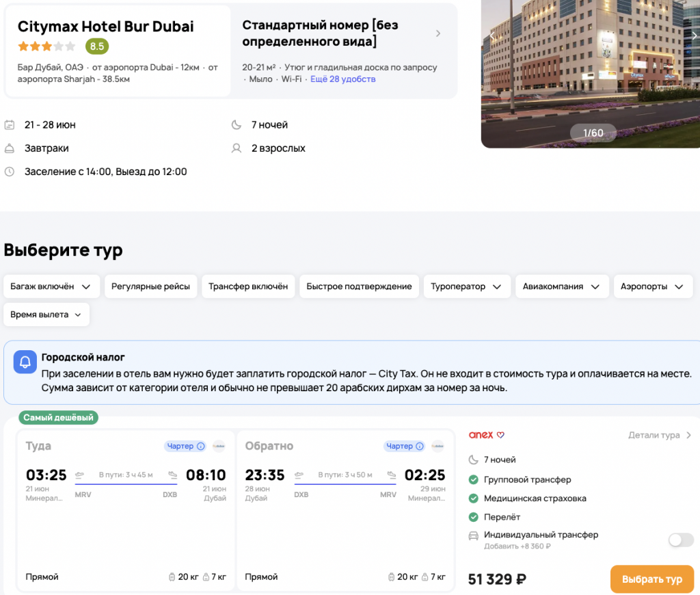The height and width of the screenshot is (595, 700).
Task: Click the 7 кг hand-luggage icon on the Туда flight
Action: (x=206, y=577)
